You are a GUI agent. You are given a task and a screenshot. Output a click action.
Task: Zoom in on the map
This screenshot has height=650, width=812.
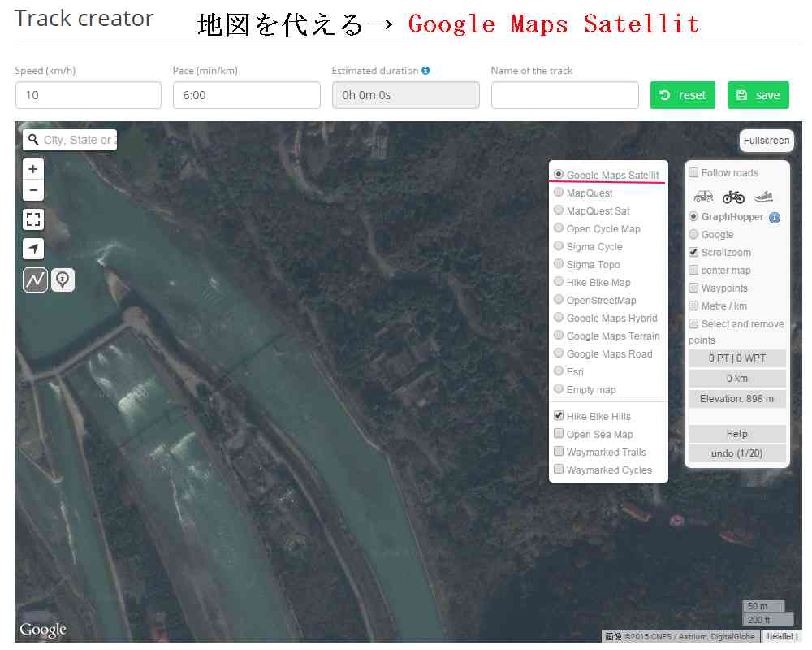[33, 169]
